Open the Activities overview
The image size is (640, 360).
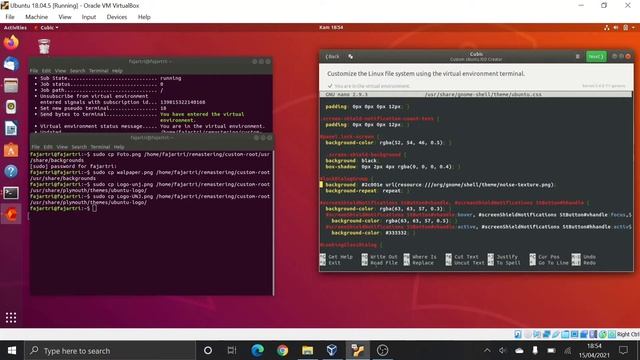(x=15, y=27)
